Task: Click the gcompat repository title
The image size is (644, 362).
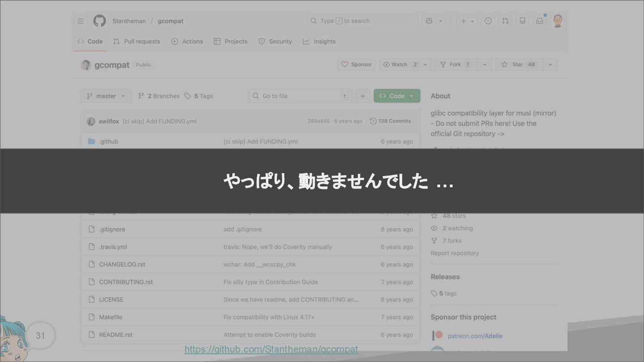Action: tap(112, 65)
